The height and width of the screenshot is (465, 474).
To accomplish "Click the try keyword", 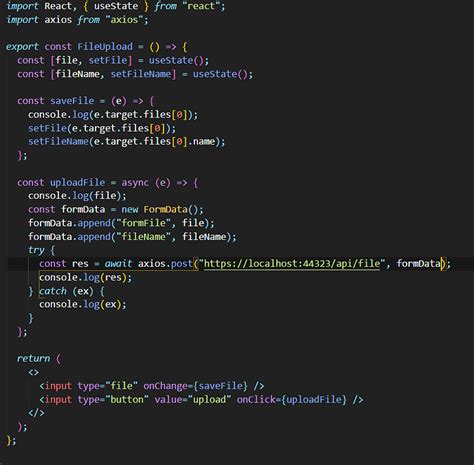I will pyautogui.click(x=36, y=250).
